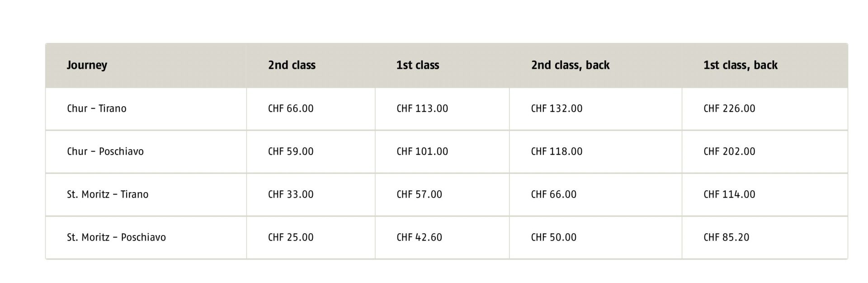Click the CHF 226.00 price cell
This screenshot has width=868, height=283.
(729, 108)
